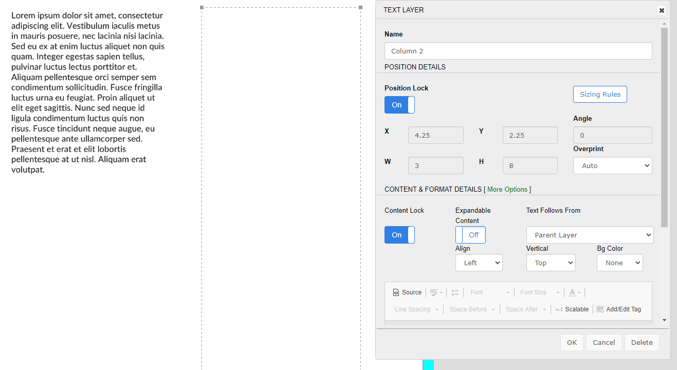Open the More Options link
This screenshot has height=370, width=677.
click(x=507, y=189)
